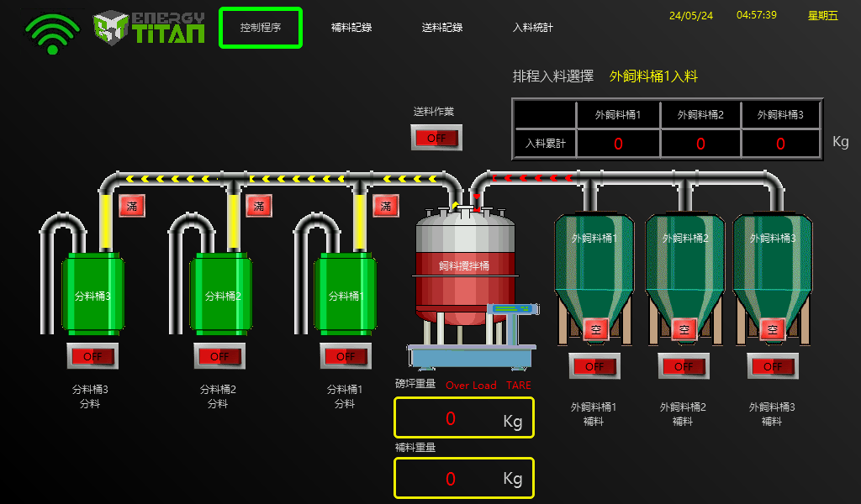
Task: Click the green Wi-Fi signal icon
Action: pos(52,34)
